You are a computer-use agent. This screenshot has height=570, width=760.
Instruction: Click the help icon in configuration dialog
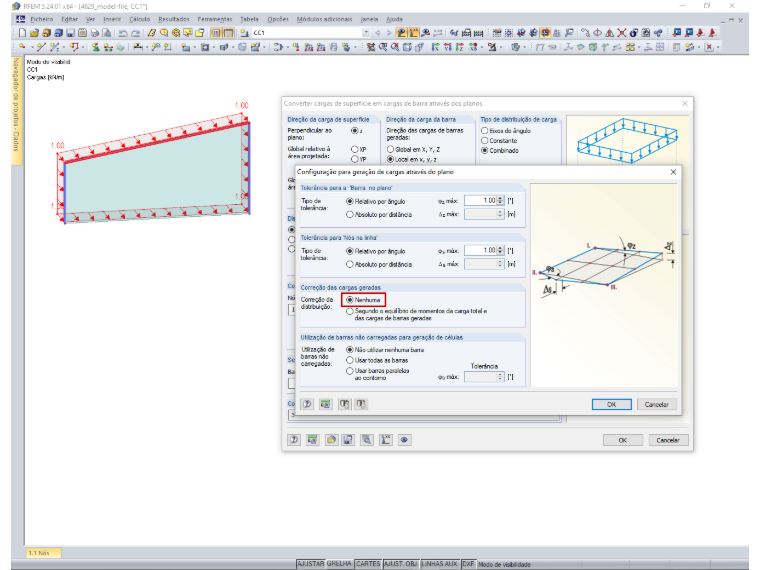click(x=307, y=404)
